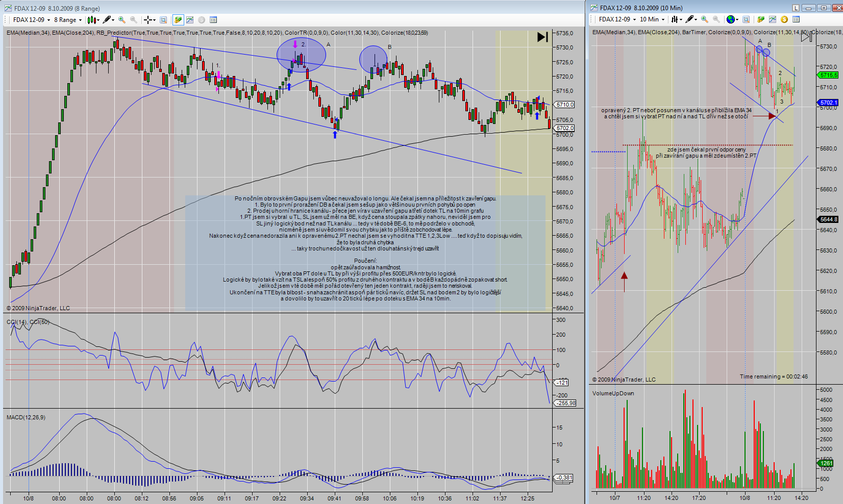Click the blue 5702,1 price marker, 10 Min chart
The image size is (843, 504).
coord(828,103)
